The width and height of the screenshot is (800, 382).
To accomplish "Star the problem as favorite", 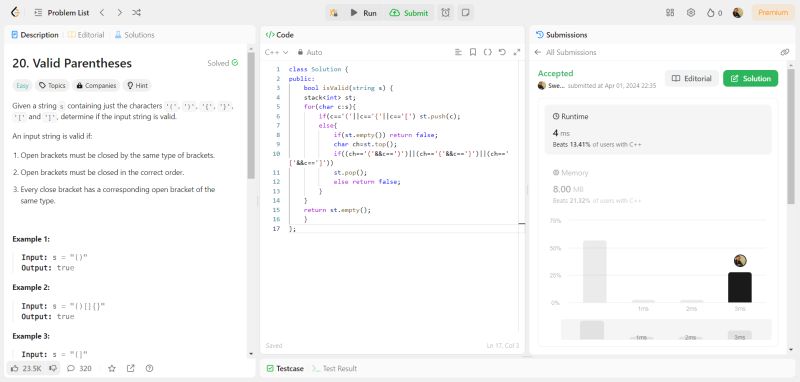I will tap(112, 368).
